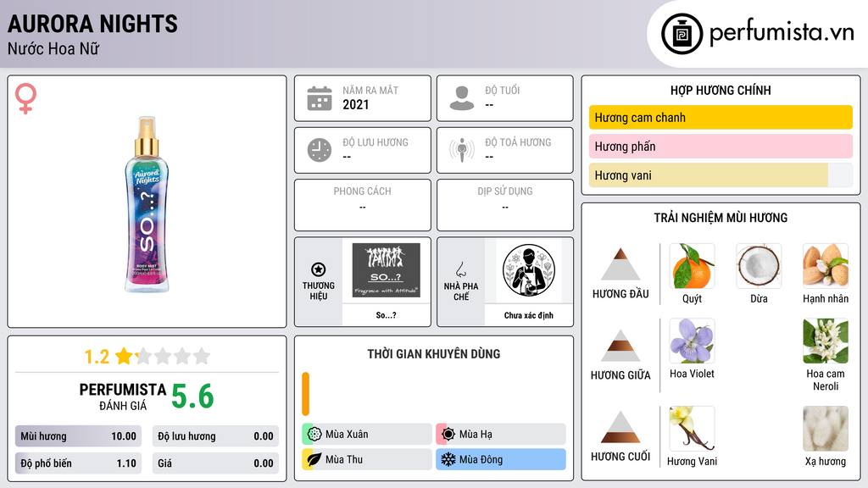Viewport: 868px width, 488px height.
Task: Click the calendar icon beside Năm ra mắt
Action: coord(320,98)
